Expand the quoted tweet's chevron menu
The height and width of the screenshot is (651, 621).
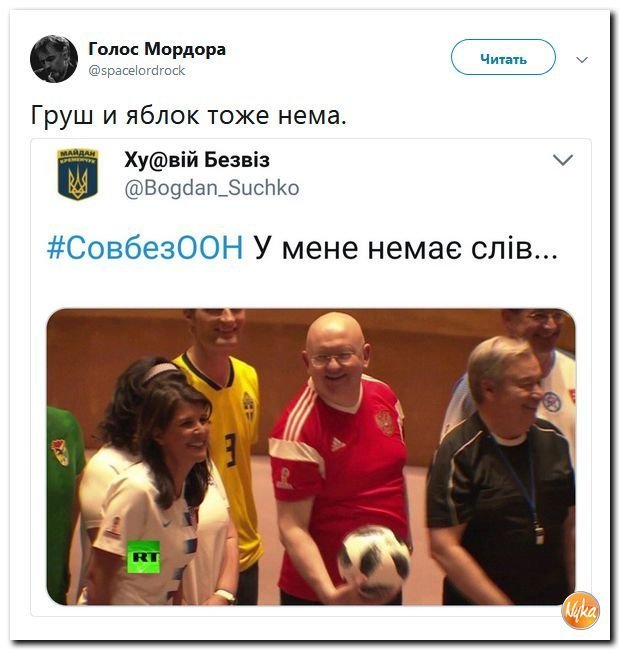[x=563, y=159]
